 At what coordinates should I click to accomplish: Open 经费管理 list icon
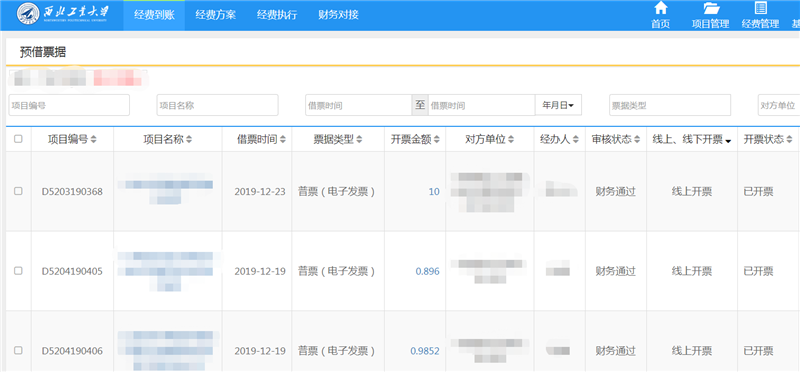click(760, 8)
